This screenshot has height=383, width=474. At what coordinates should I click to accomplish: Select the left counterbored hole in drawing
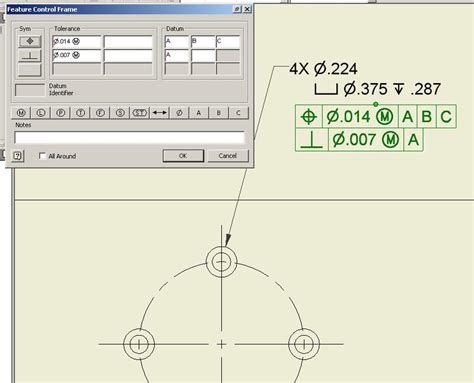(139, 344)
